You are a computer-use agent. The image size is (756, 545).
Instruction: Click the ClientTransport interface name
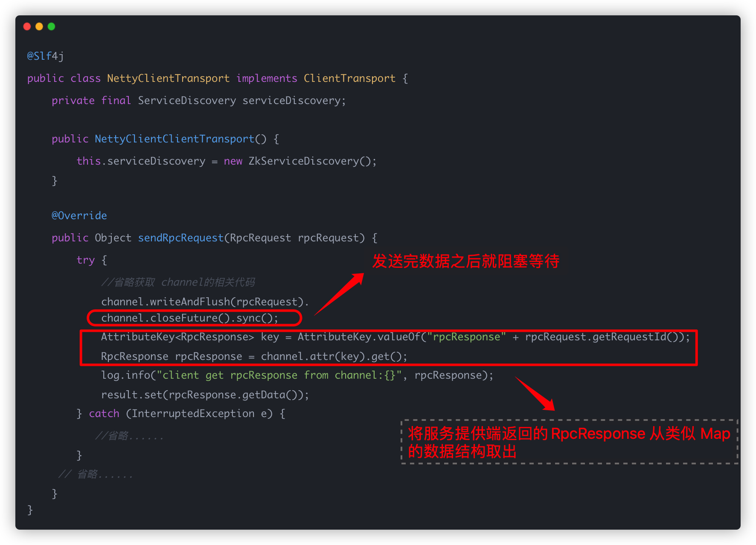coord(349,78)
